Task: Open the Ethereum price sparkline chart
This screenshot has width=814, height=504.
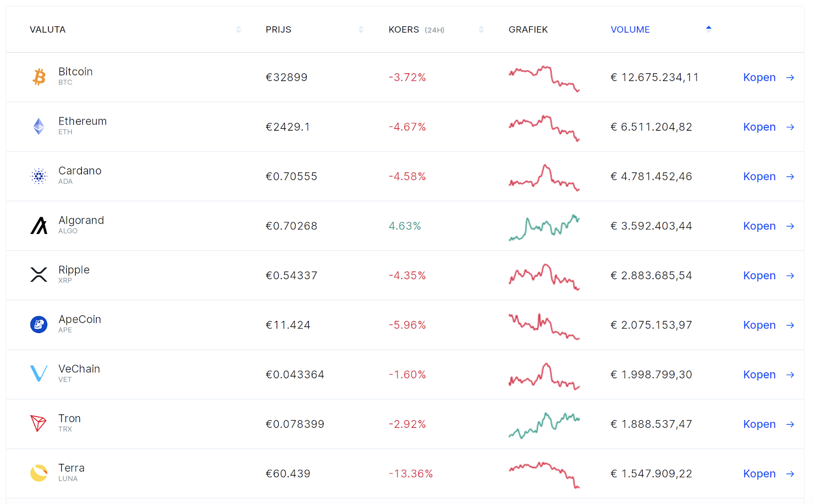Action: point(544,128)
